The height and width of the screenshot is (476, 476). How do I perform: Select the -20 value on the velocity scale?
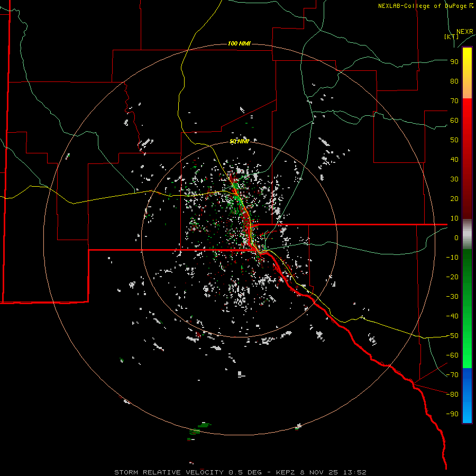pyautogui.click(x=452, y=277)
